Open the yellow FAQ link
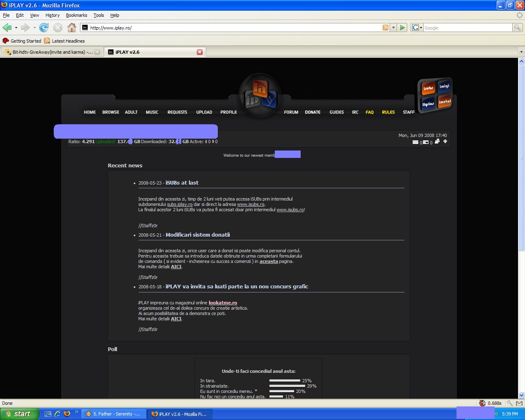Screen dimensions: 525x420 tap(370, 112)
